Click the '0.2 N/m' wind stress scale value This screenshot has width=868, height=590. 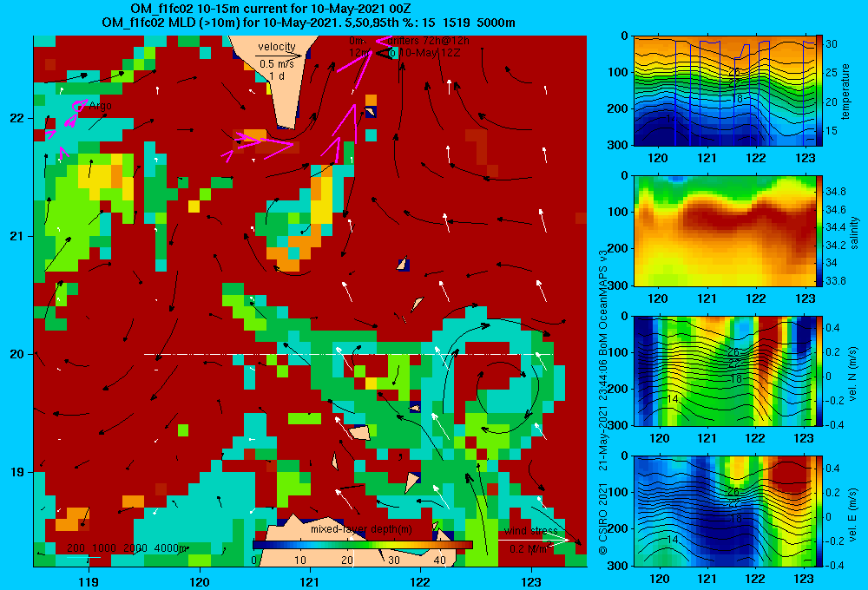(529, 549)
